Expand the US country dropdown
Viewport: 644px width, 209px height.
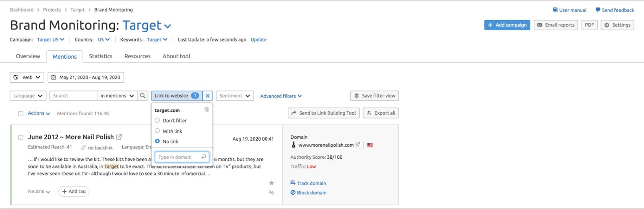[104, 39]
